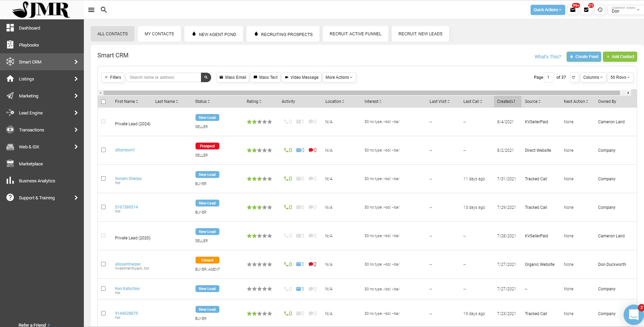Click the Dashboard icon in sidebar
The height and width of the screenshot is (327, 644).
click(x=10, y=28)
